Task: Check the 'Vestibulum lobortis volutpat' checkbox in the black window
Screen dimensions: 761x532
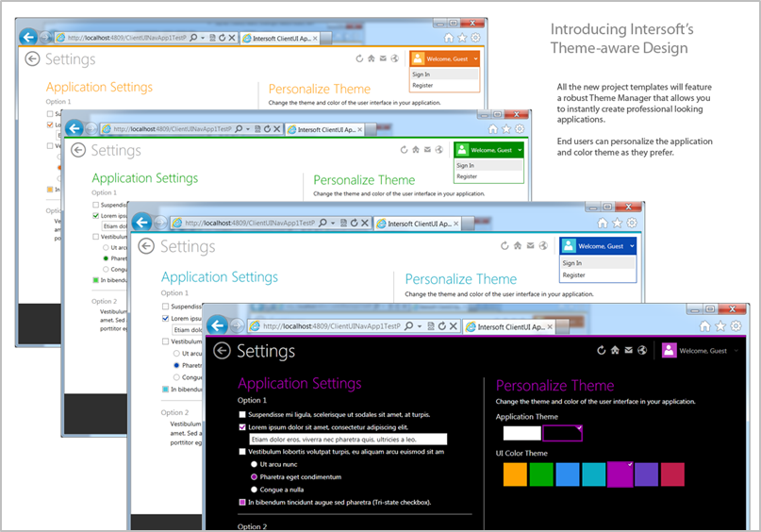Action: 242,452
